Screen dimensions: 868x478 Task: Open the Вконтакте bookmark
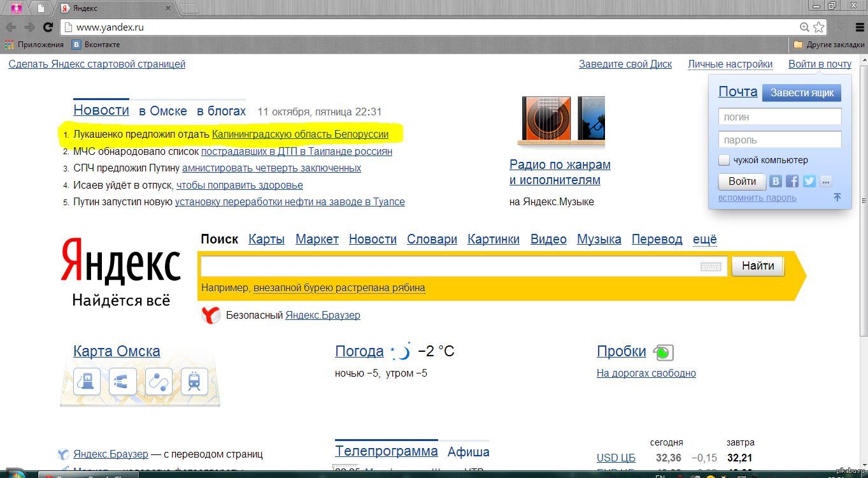click(96, 45)
